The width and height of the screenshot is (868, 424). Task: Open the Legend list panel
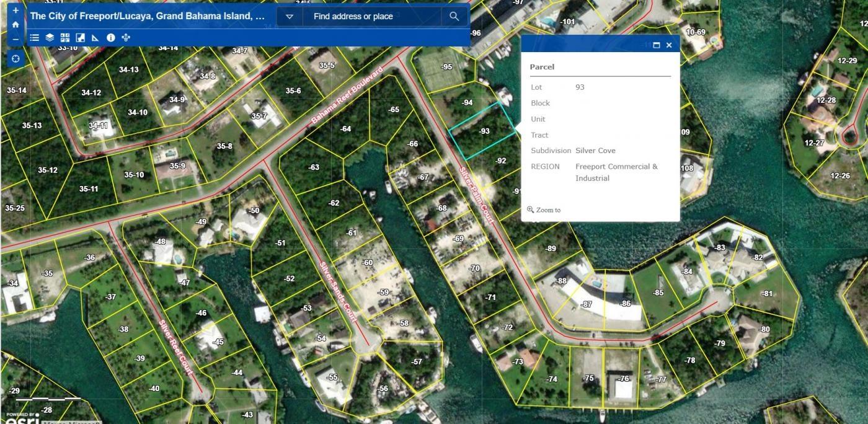(x=35, y=38)
